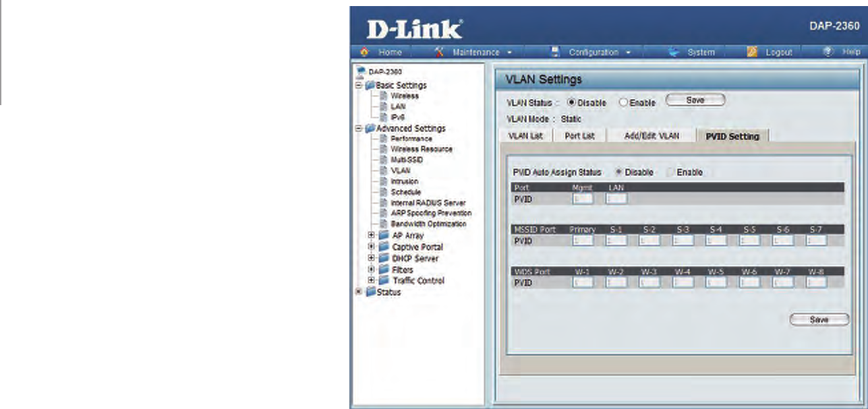Click the S-4 MSSID PVID field
This screenshot has width=868, height=409.
click(x=716, y=241)
